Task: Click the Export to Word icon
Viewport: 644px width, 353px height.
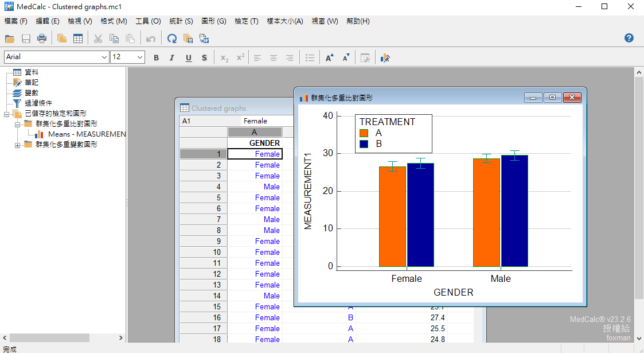Action: point(204,38)
